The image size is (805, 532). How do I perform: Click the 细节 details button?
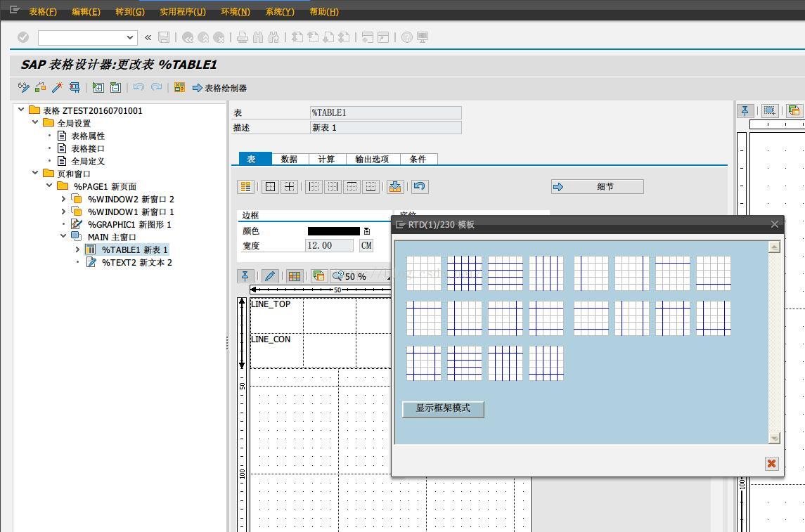(x=597, y=187)
